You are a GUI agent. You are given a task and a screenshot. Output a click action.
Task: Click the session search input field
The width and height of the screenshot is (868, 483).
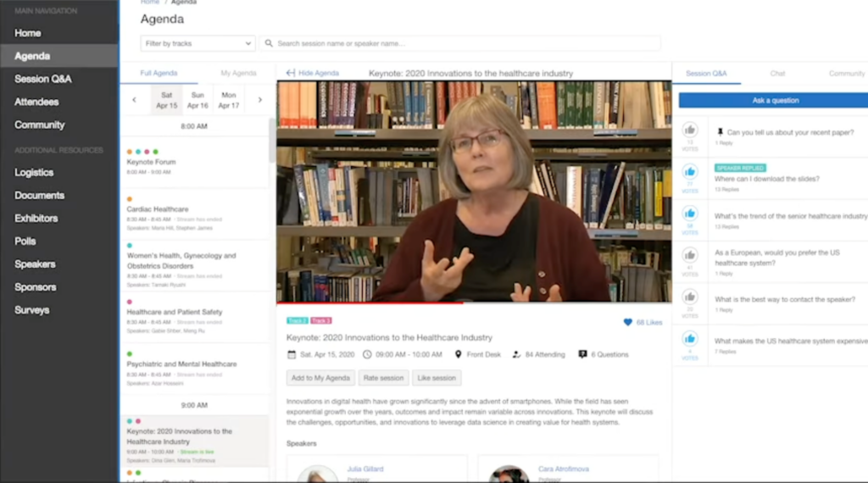(460, 43)
